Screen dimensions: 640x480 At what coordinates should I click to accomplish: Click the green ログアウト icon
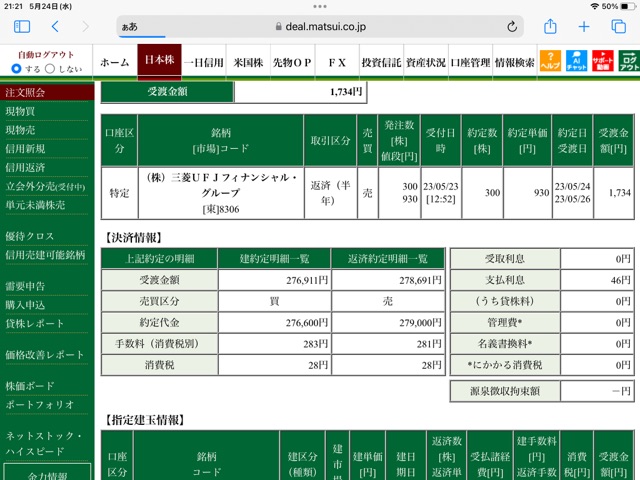tap(629, 61)
